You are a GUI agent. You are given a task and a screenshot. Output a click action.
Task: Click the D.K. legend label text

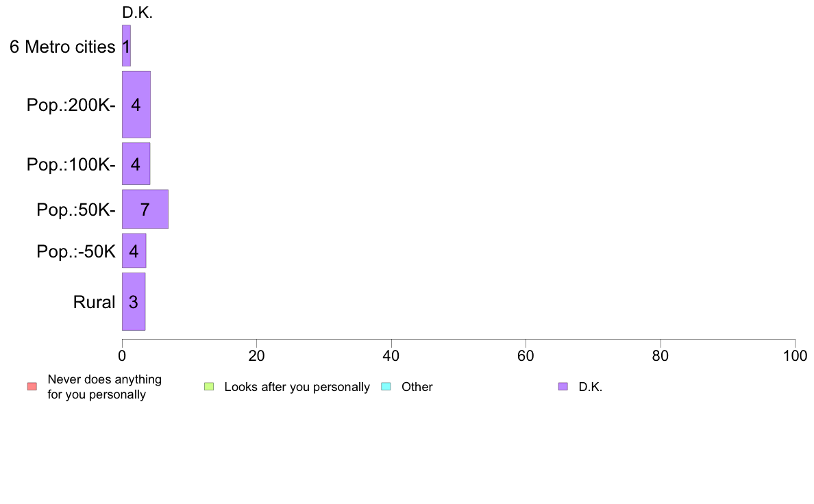[590, 387]
